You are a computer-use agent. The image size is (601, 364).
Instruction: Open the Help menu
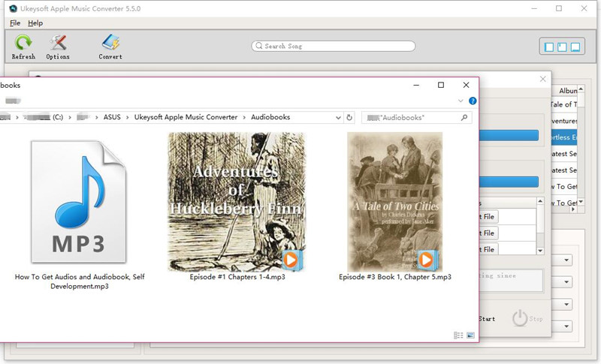35,23
